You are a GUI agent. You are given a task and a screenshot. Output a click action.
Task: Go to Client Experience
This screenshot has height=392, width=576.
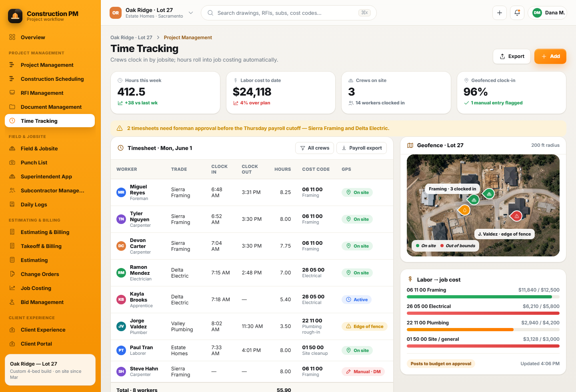click(x=50, y=330)
